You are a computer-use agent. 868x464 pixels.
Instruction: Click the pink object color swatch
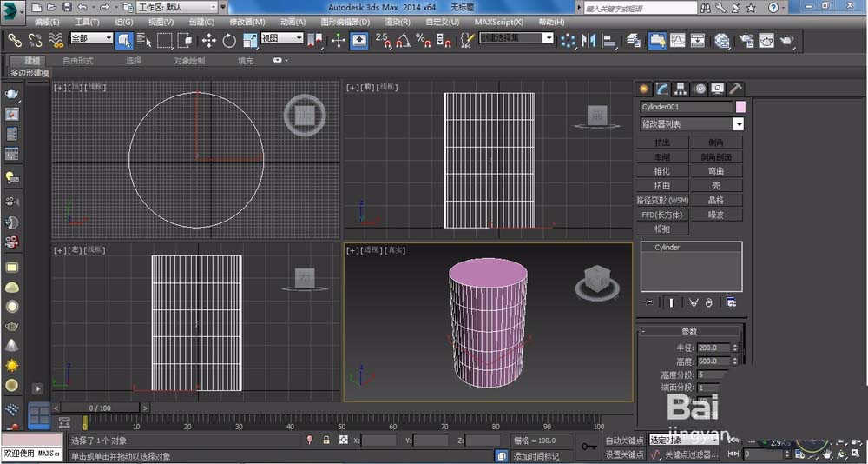click(740, 107)
